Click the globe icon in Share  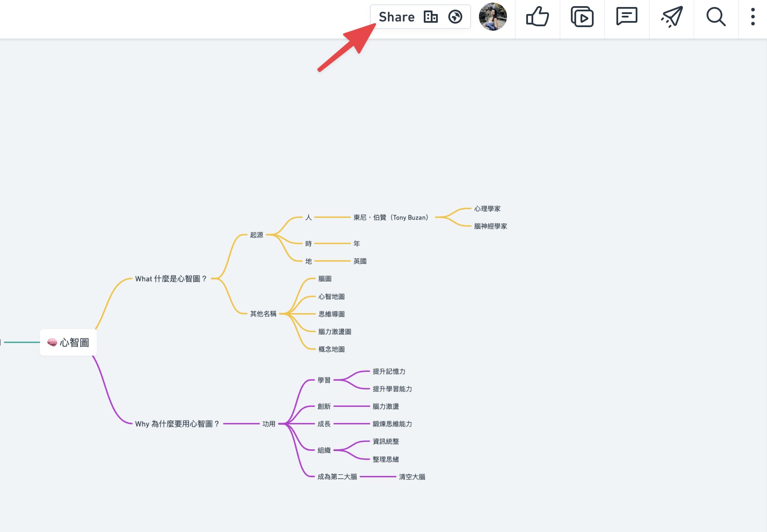point(455,17)
